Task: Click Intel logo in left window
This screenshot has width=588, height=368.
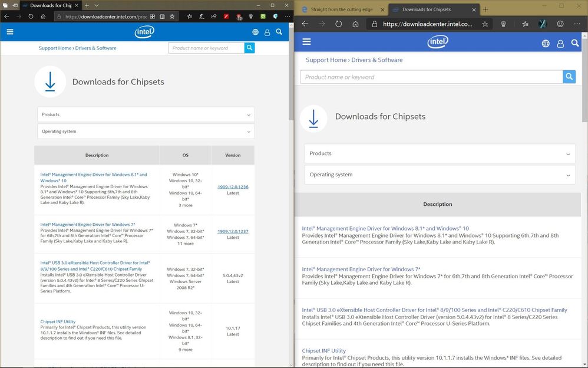Action: coord(144,32)
